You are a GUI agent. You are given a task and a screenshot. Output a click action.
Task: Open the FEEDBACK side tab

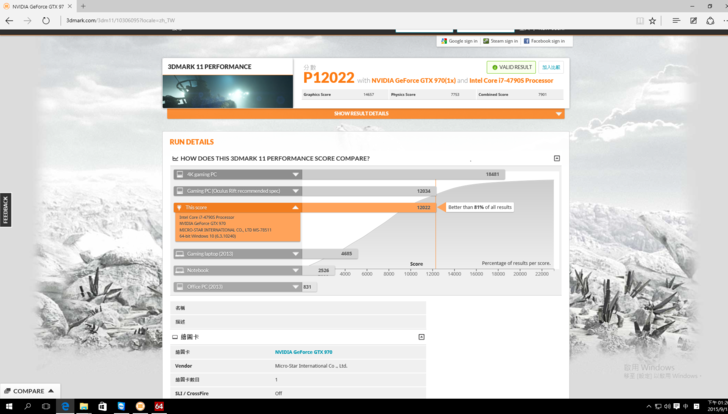[x=6, y=210]
